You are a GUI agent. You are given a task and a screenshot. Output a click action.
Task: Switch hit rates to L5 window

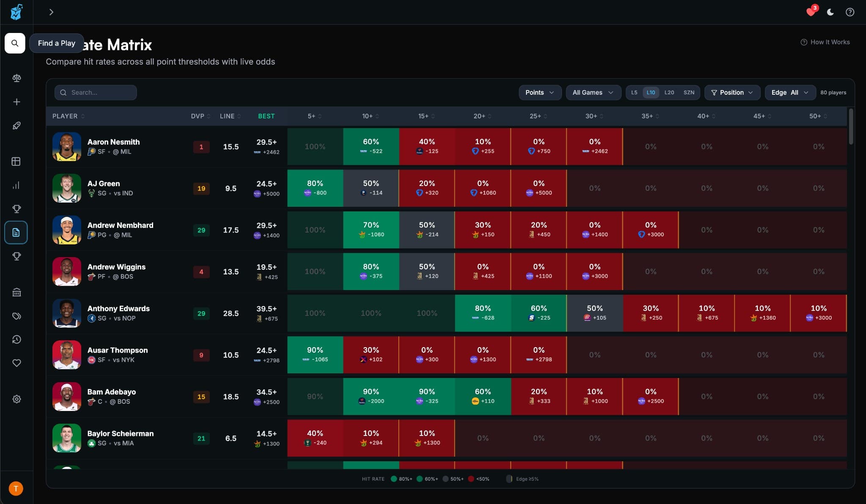tap(634, 92)
